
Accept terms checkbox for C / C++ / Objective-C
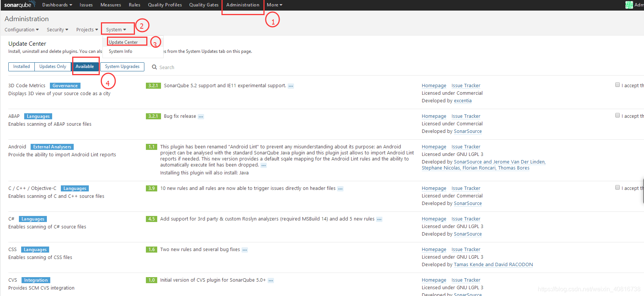pos(618,188)
